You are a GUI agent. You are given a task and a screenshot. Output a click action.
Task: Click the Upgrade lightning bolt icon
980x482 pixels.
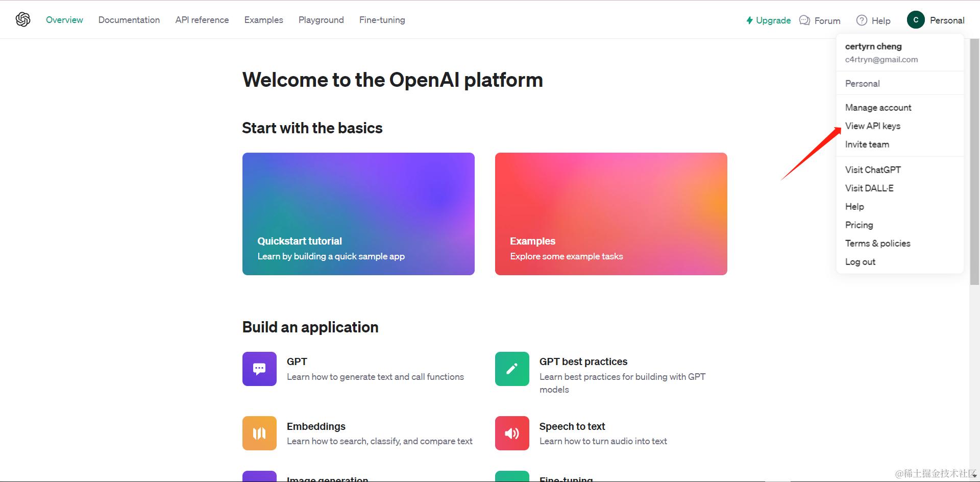pyautogui.click(x=749, y=20)
